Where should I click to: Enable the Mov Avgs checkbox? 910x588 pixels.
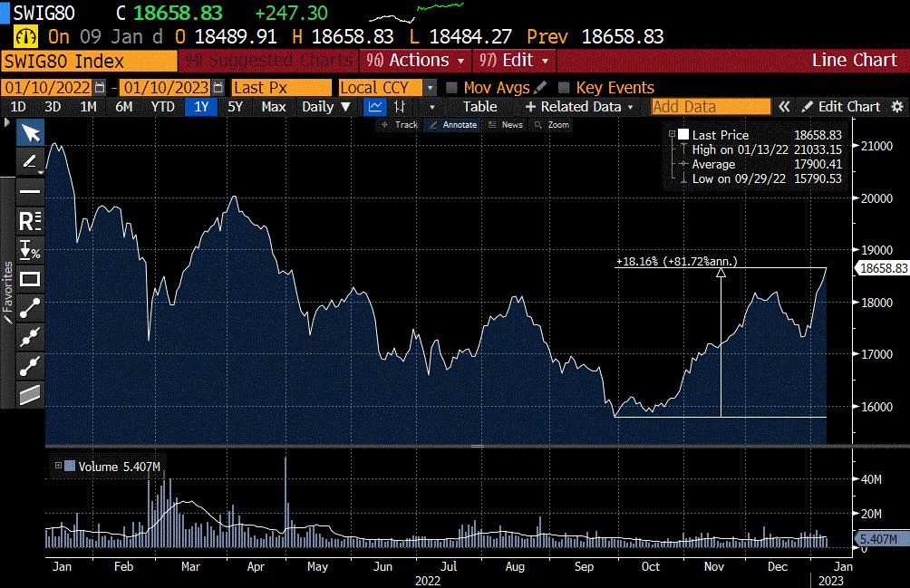pyautogui.click(x=451, y=88)
